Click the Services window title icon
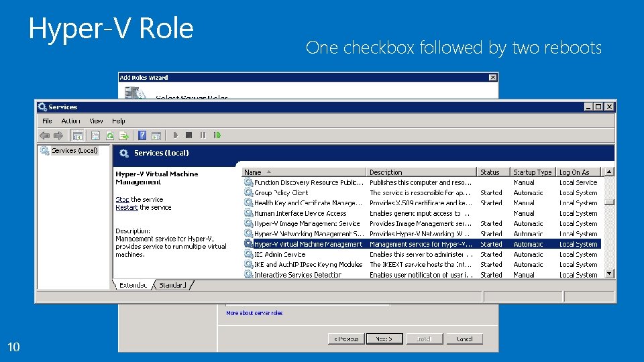The image size is (644, 362). (x=42, y=107)
